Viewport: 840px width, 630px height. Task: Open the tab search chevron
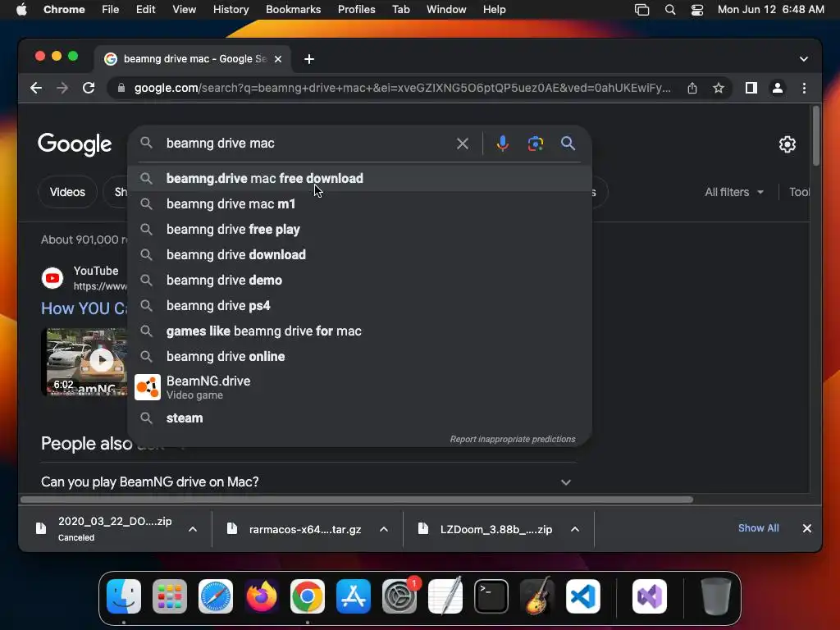pos(804,59)
